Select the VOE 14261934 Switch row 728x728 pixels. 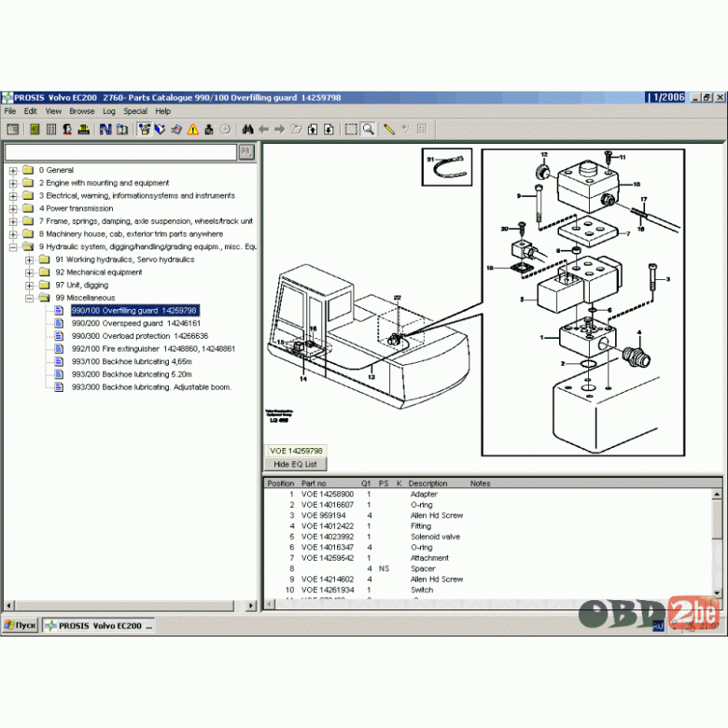[x=487, y=590]
